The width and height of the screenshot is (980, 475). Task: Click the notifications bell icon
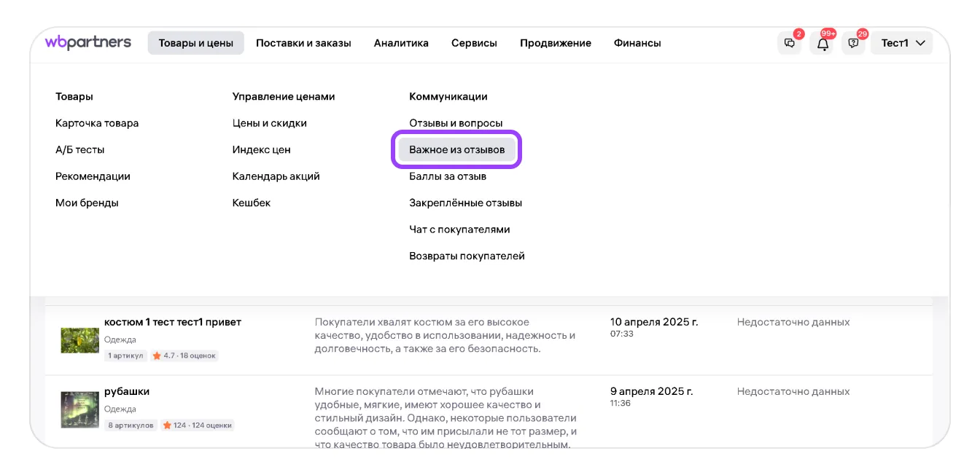[x=822, y=43]
